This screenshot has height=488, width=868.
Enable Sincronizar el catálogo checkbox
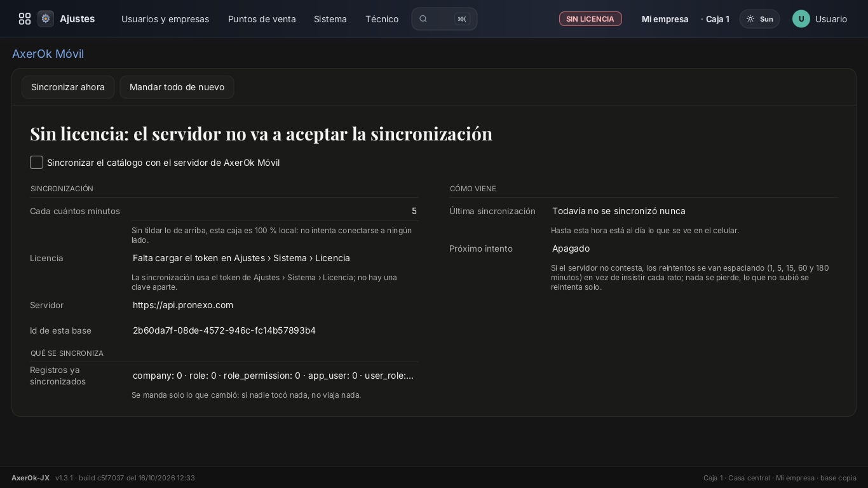pyautogui.click(x=37, y=163)
